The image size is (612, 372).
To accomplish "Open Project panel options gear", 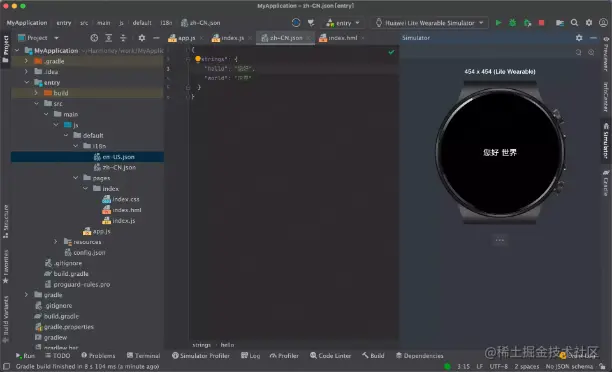I will pyautogui.click(x=142, y=38).
